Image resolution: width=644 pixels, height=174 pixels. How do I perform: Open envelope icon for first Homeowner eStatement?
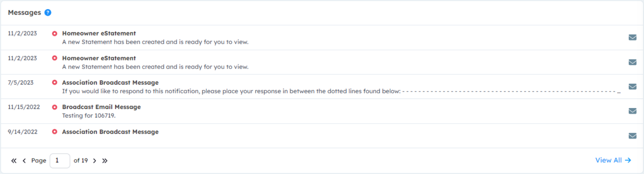[632, 37]
